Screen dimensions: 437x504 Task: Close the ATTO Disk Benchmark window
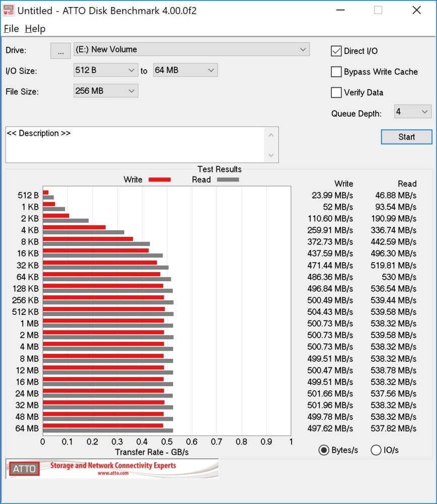(x=416, y=10)
